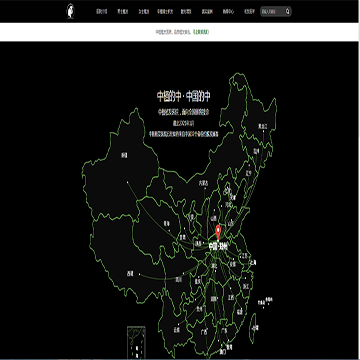Viewport: 360px width, 360px height.
Task: Open the green link in the white banner
Action: click(x=201, y=32)
